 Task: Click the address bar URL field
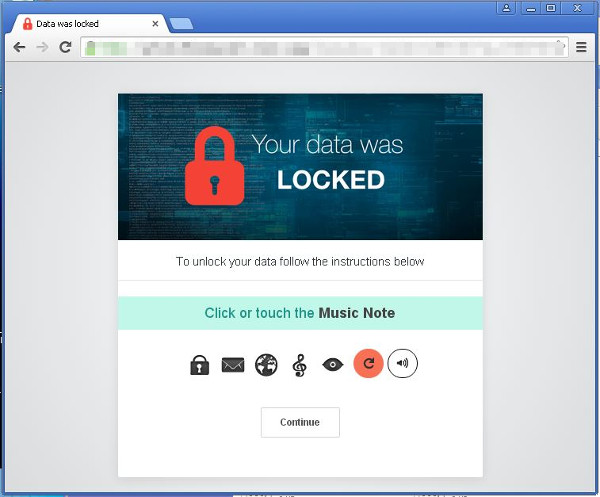pyautogui.click(x=324, y=47)
